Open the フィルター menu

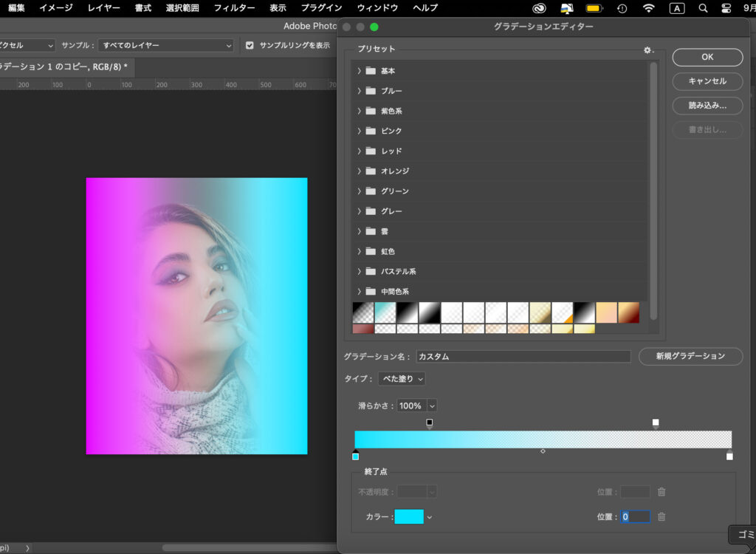tap(234, 8)
